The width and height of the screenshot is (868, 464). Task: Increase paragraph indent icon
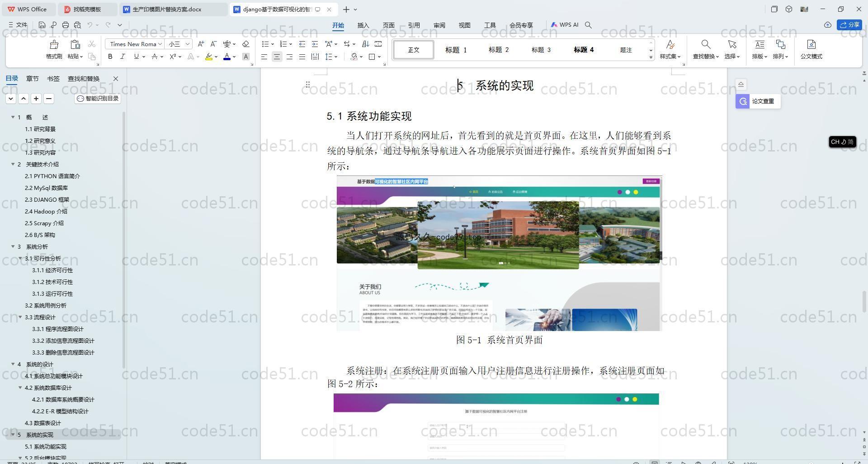point(315,44)
